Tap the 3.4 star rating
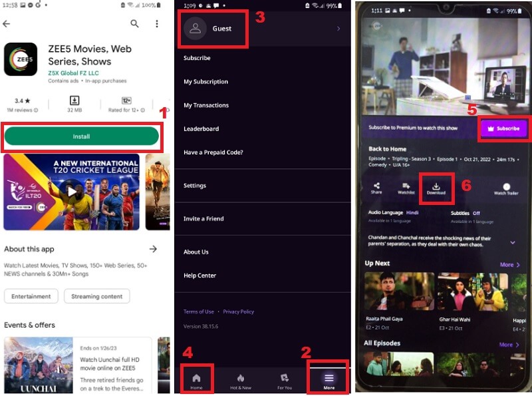This screenshot has width=532, height=396. [23, 101]
